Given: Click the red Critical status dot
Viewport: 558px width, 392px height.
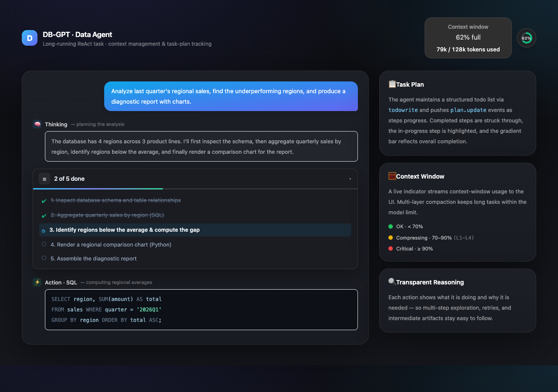Looking at the screenshot, I should pyautogui.click(x=391, y=248).
